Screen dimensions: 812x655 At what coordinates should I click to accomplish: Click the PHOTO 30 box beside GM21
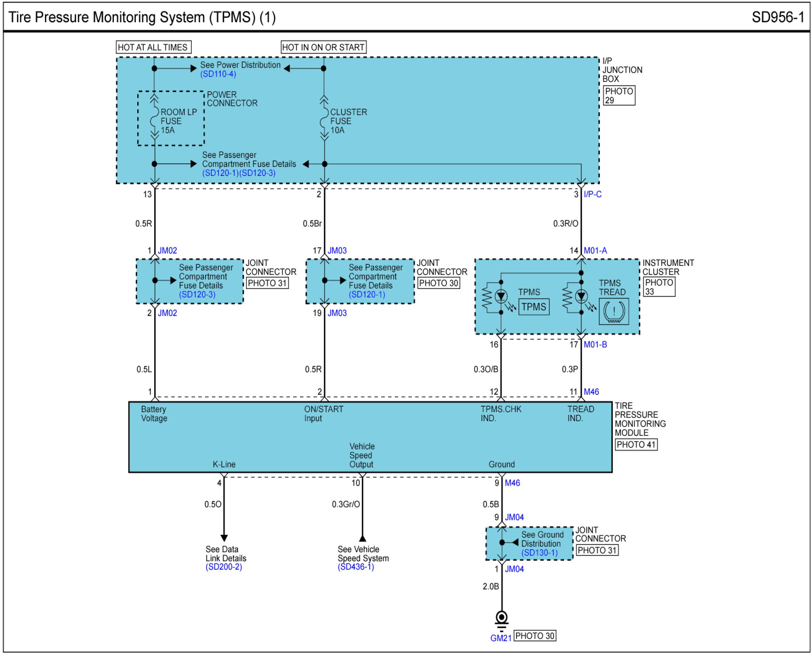(534, 636)
